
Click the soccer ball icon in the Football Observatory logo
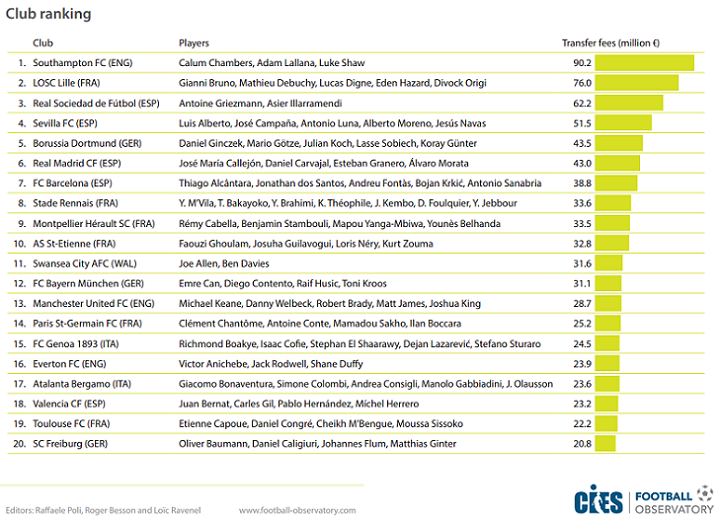(x=706, y=492)
